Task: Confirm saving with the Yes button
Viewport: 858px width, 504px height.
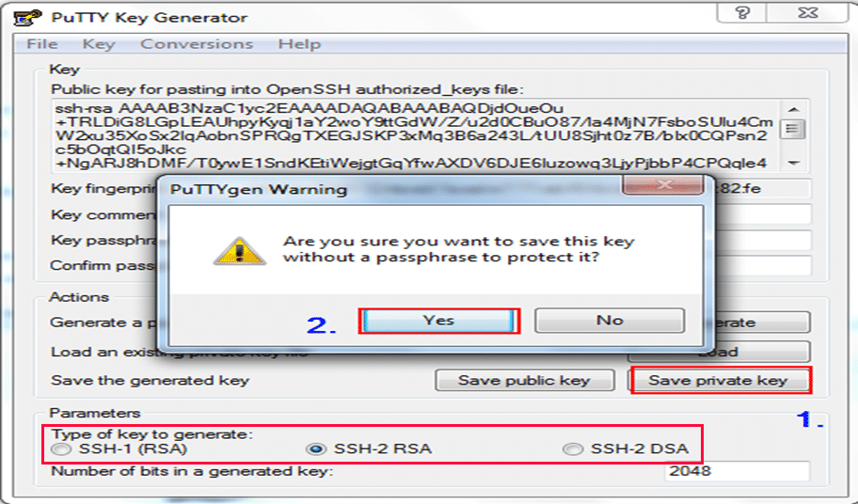Action: [x=438, y=321]
